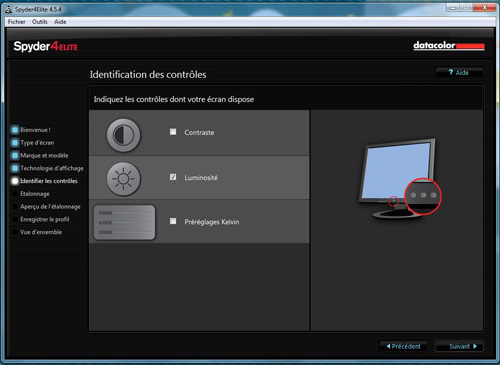Close the Spyder4Elite window
Viewport: 500px width, 365px height.
coord(485,7)
